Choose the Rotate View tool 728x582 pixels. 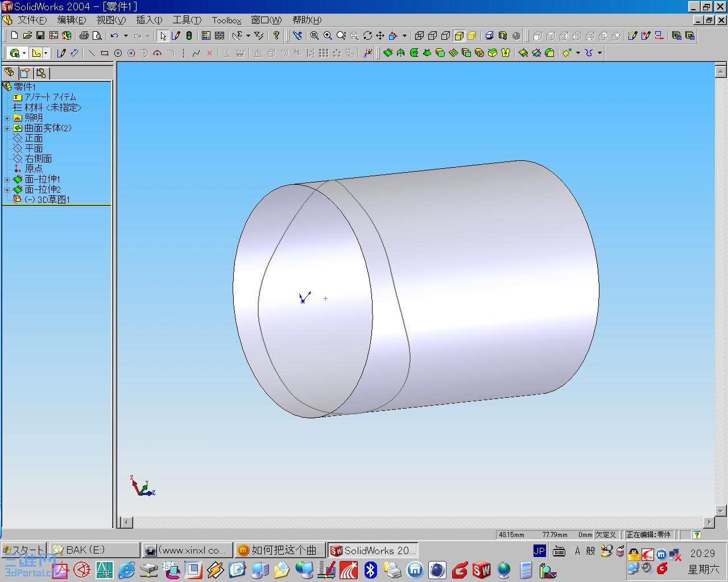point(367,36)
